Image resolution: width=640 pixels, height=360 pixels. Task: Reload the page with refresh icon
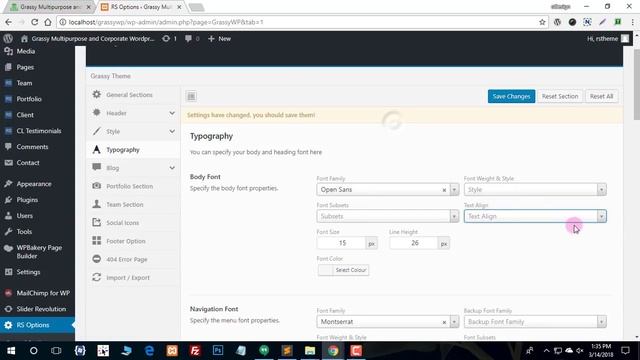[35, 22]
